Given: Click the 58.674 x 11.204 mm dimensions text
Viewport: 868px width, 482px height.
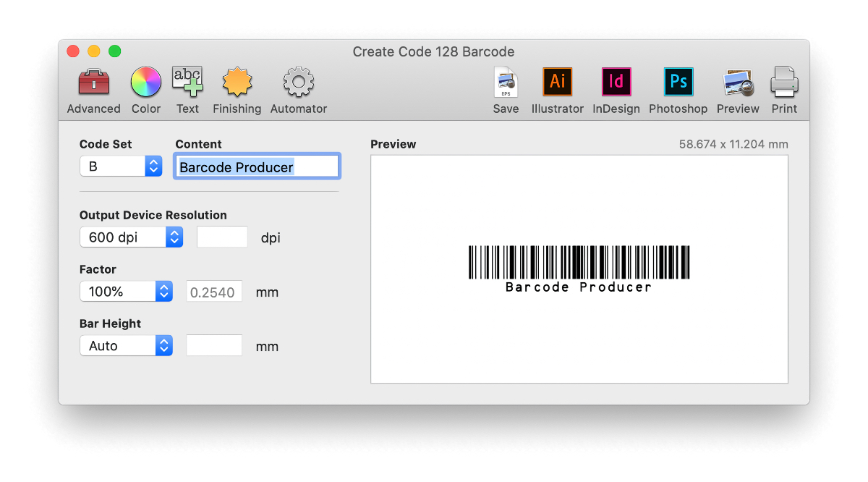Looking at the screenshot, I should 733,144.
